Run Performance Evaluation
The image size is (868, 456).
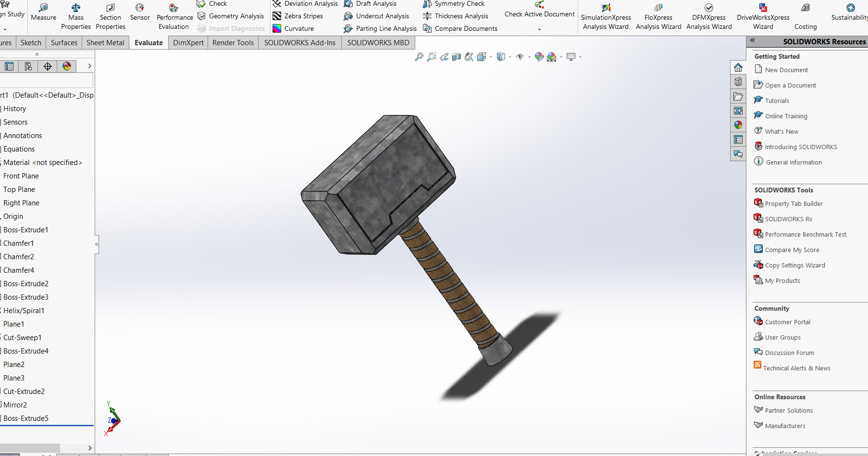click(174, 16)
